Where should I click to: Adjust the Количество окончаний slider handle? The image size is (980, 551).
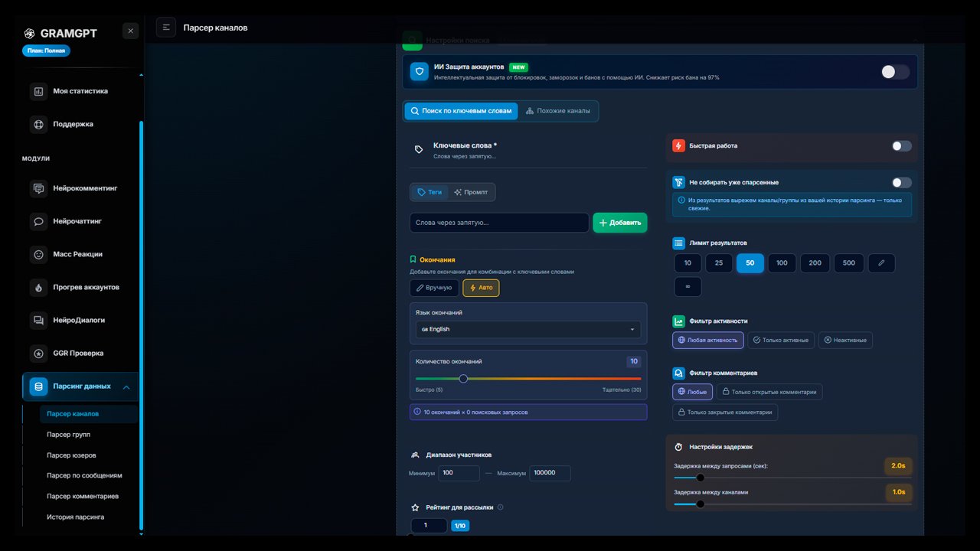pos(463,378)
